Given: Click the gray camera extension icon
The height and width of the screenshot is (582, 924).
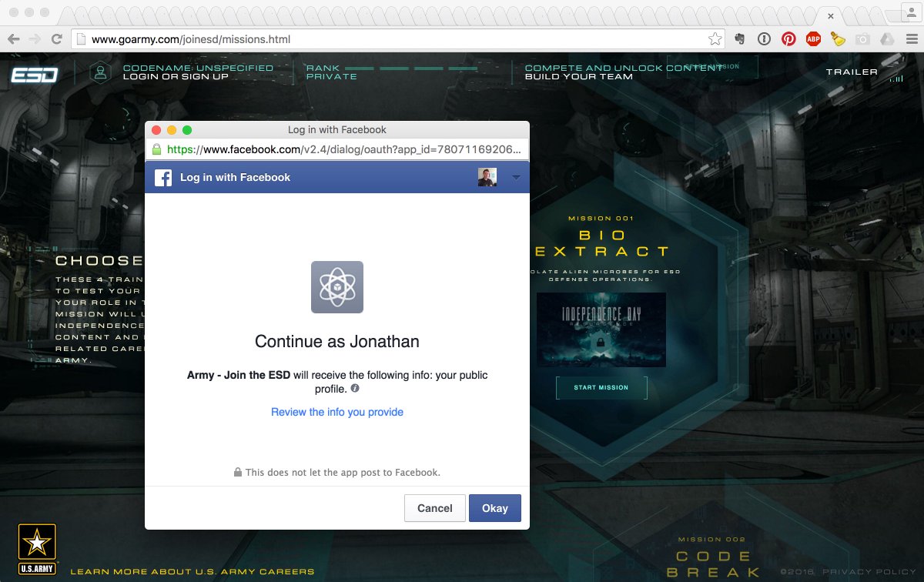Looking at the screenshot, I should 863,38.
